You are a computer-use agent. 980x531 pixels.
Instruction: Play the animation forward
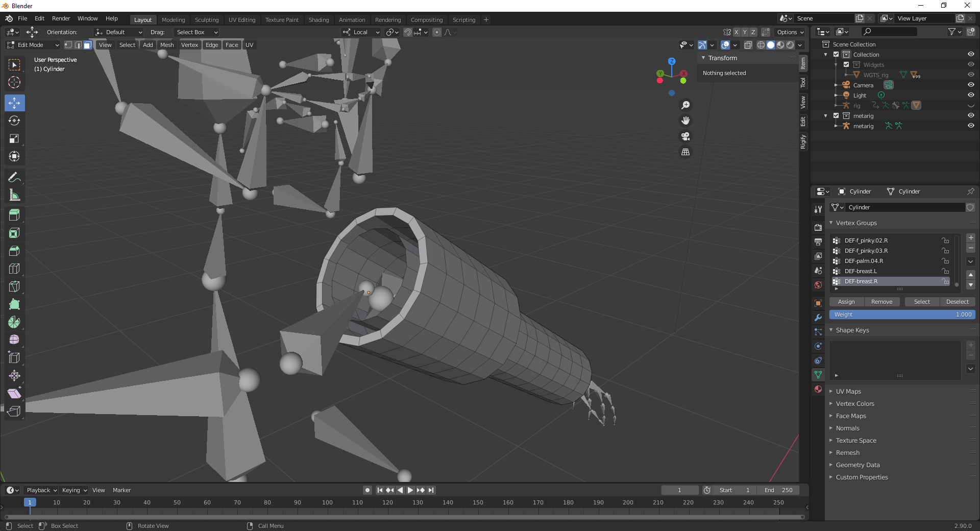click(410, 490)
